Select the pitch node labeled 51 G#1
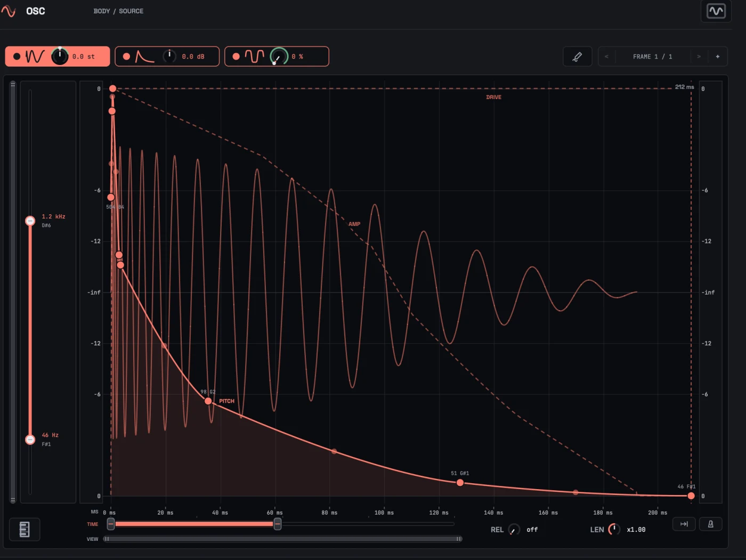The height and width of the screenshot is (560, 746). pos(460,483)
